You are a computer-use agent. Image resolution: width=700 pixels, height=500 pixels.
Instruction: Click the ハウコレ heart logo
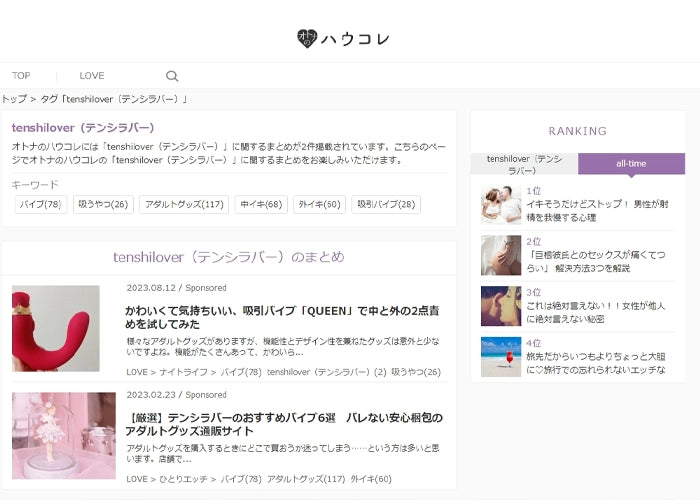344,39
